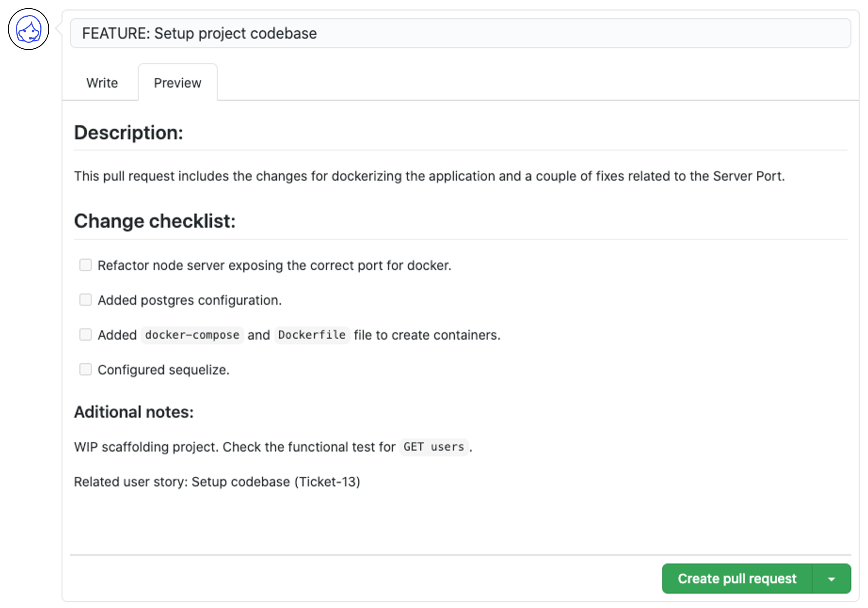Select the Preview tab
Screen dimensions: 868x608
(x=177, y=83)
